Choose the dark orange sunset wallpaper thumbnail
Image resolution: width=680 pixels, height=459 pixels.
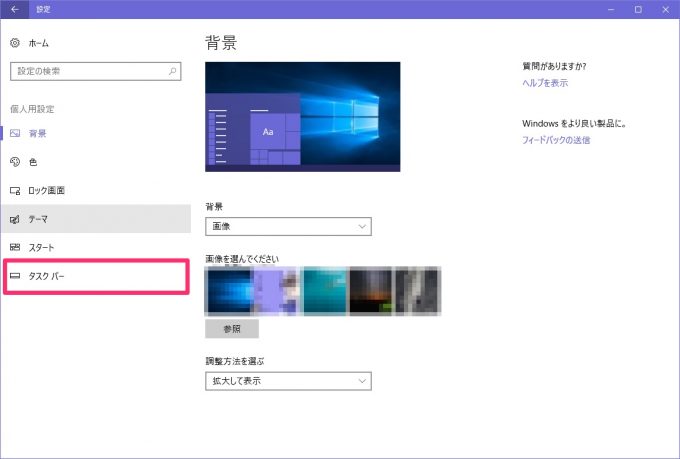371,290
